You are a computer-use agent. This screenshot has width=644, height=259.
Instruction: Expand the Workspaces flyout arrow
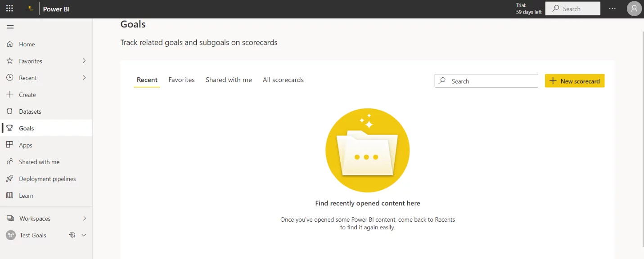click(84, 218)
